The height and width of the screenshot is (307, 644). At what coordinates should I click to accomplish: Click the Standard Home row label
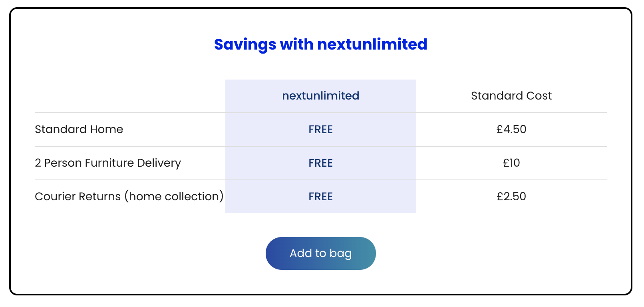(x=79, y=130)
